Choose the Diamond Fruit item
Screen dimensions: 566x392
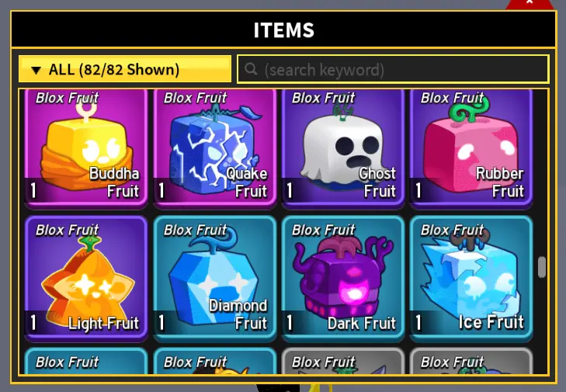coord(214,279)
